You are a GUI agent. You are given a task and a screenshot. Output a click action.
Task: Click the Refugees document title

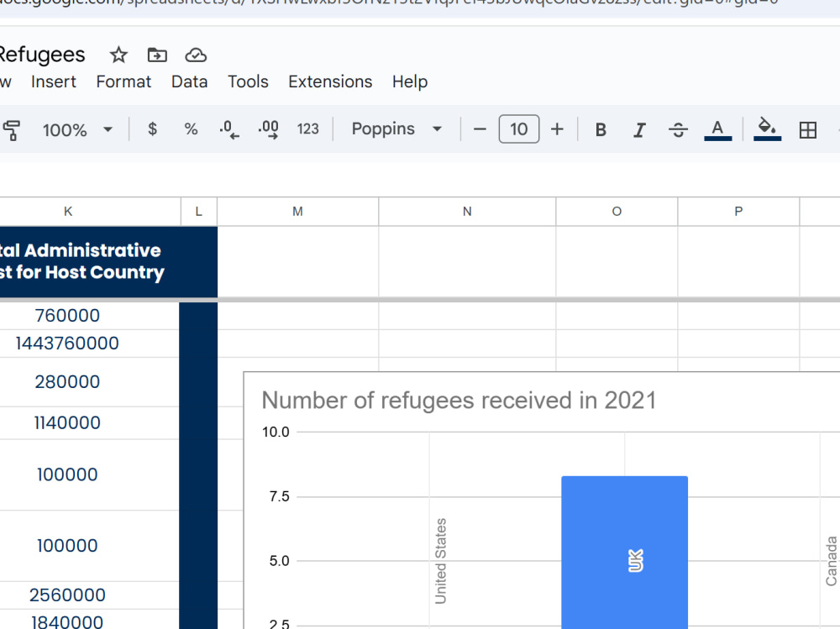click(x=42, y=55)
